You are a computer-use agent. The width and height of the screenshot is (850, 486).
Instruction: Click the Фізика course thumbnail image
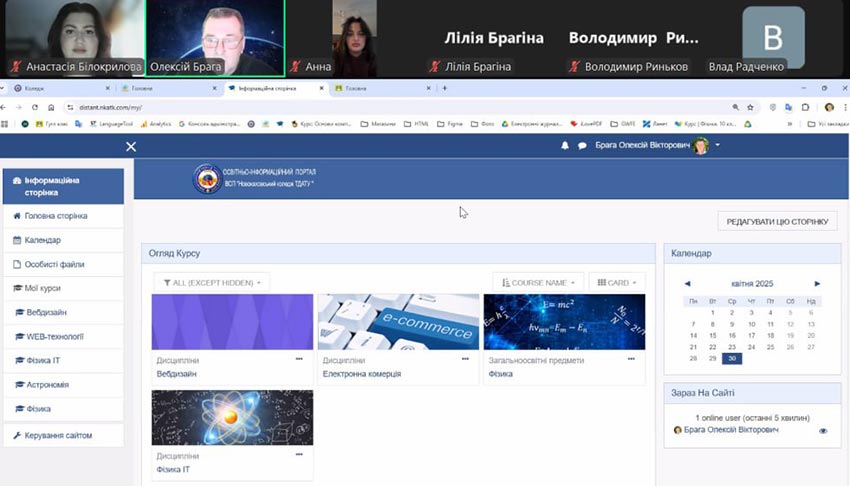[564, 322]
